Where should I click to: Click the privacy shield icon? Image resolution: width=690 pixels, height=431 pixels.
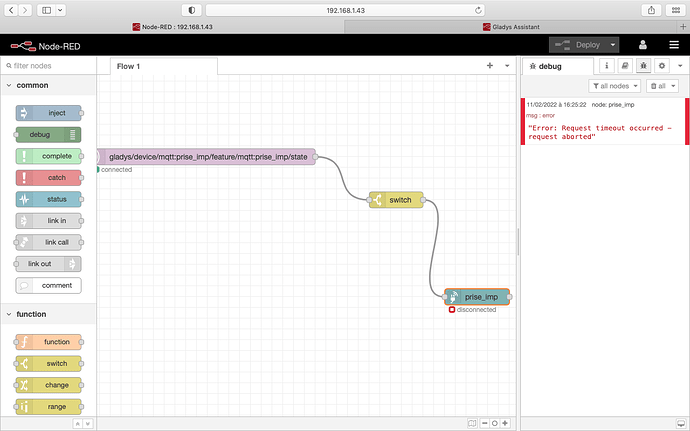pos(191,10)
